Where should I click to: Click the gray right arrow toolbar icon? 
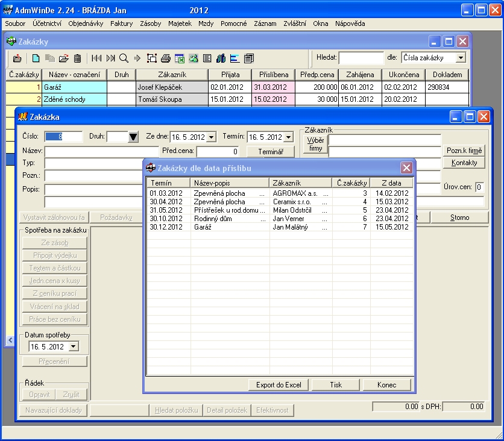point(137,58)
